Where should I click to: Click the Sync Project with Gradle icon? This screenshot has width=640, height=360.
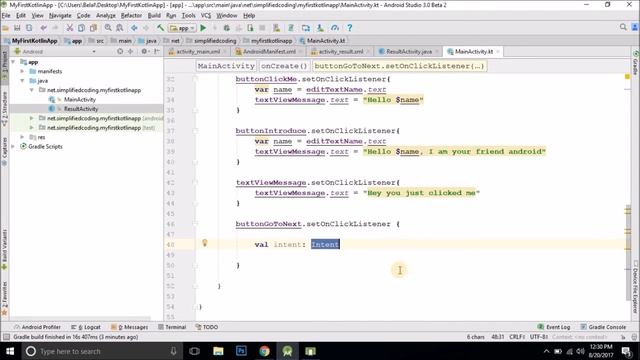tap(291, 28)
